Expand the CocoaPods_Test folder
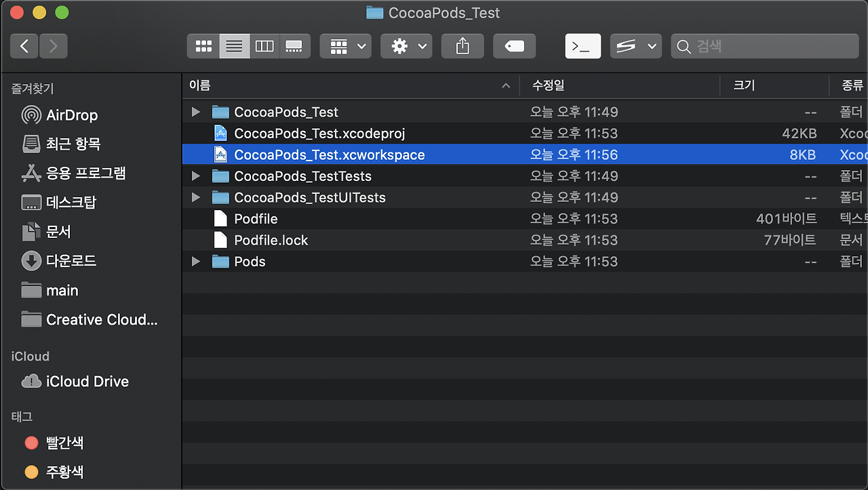The height and width of the screenshot is (490, 868). pos(196,112)
